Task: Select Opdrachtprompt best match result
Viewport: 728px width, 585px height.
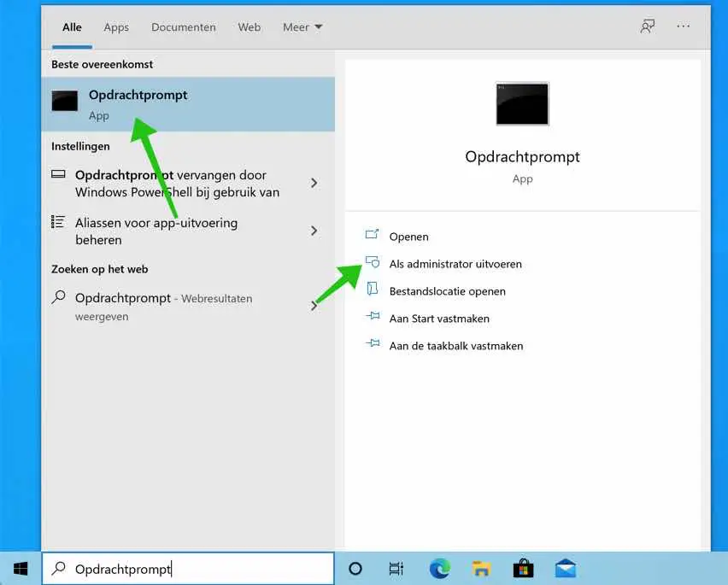Action: 188,104
